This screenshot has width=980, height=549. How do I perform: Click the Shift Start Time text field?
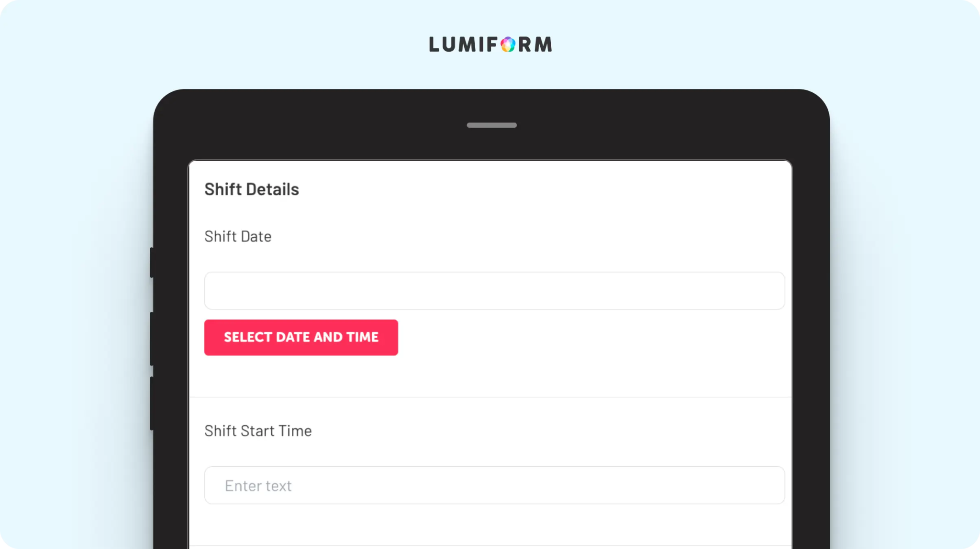494,485
